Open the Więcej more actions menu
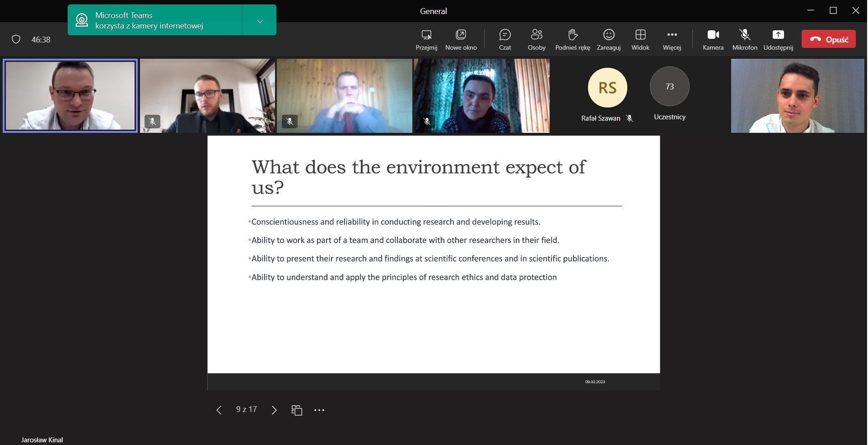 (x=672, y=39)
